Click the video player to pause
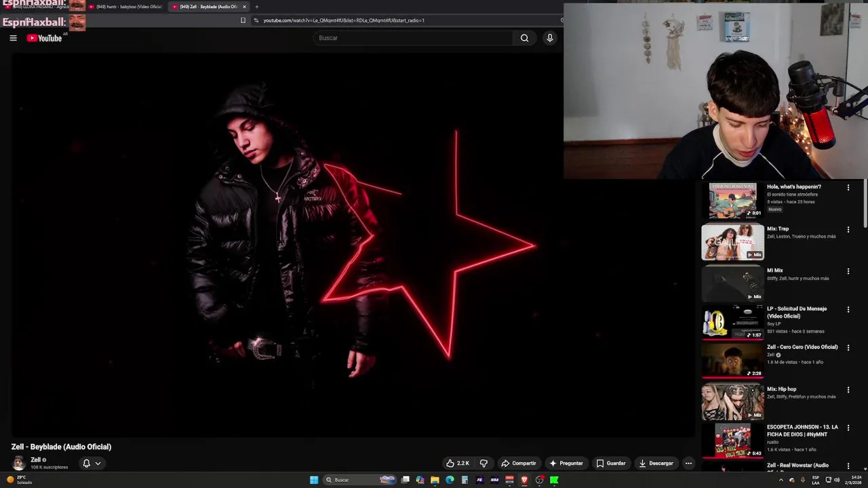Image resolution: width=868 pixels, height=488 pixels. tap(353, 244)
